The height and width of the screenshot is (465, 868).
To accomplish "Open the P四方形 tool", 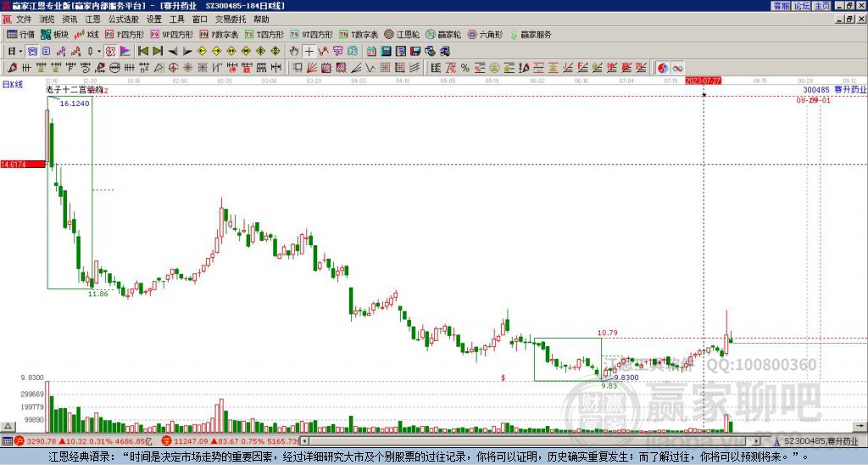I will [125, 34].
